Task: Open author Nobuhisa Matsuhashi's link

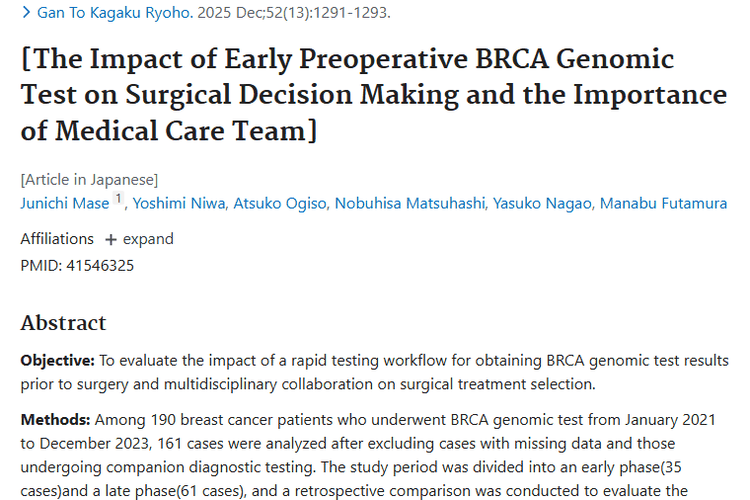Action: (x=410, y=204)
